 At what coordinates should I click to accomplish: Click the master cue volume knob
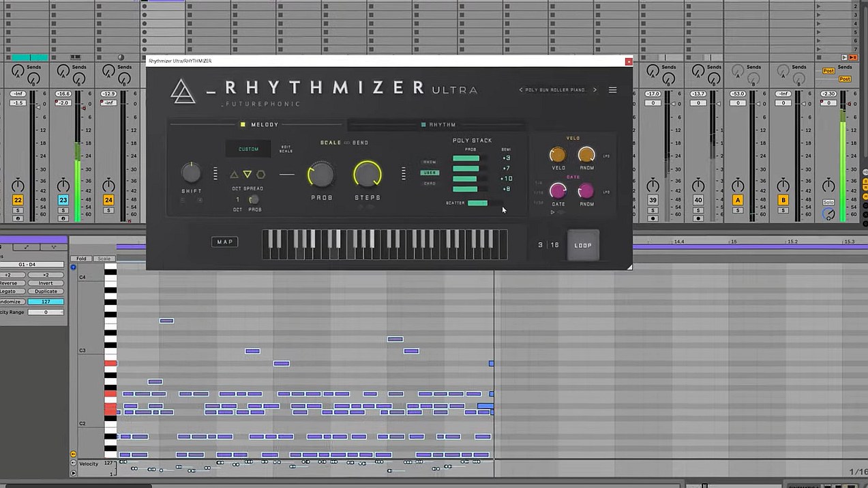coord(828,214)
